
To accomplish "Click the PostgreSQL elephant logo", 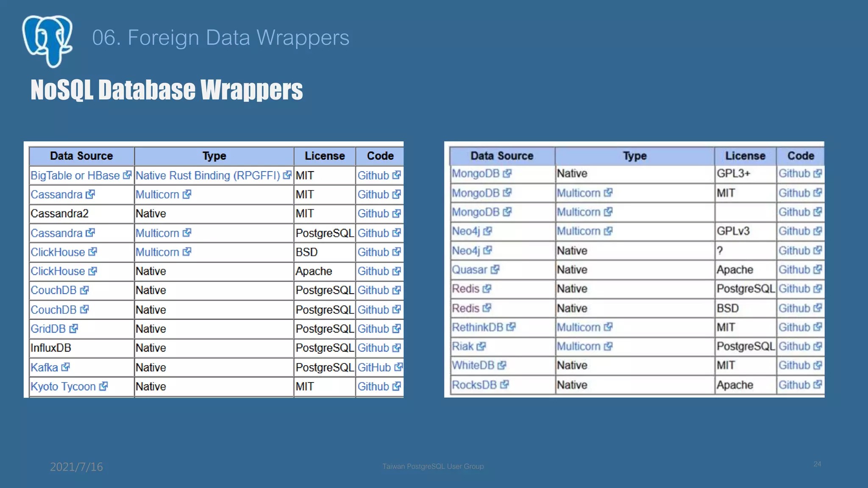I will [x=47, y=41].
